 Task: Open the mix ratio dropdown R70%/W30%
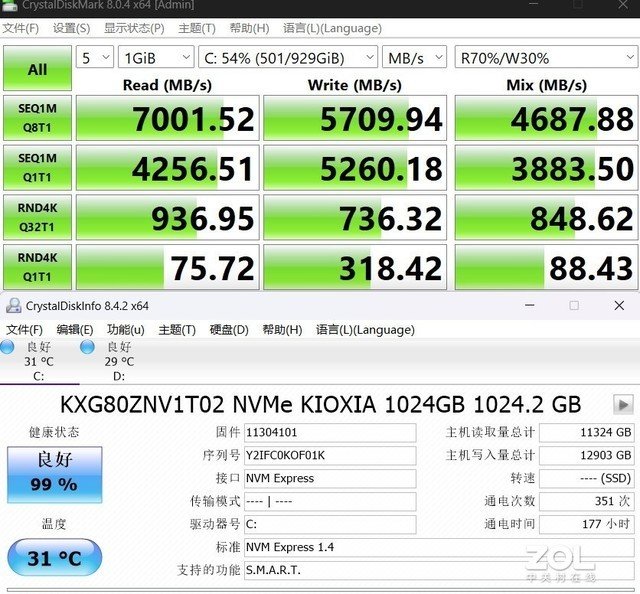coord(546,58)
